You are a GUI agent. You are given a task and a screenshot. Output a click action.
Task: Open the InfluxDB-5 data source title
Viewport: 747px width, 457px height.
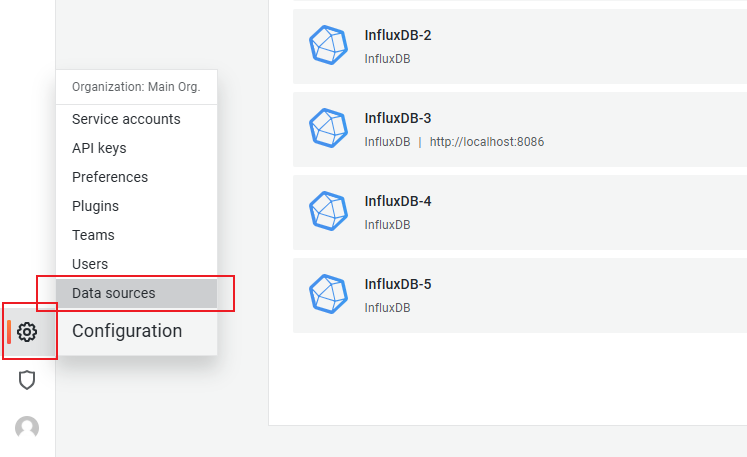398,284
